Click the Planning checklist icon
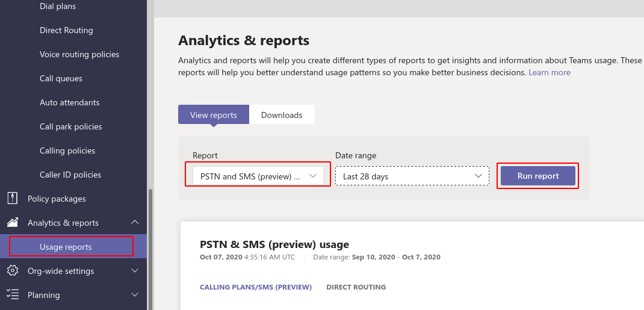This screenshot has height=310, width=644. point(13,295)
